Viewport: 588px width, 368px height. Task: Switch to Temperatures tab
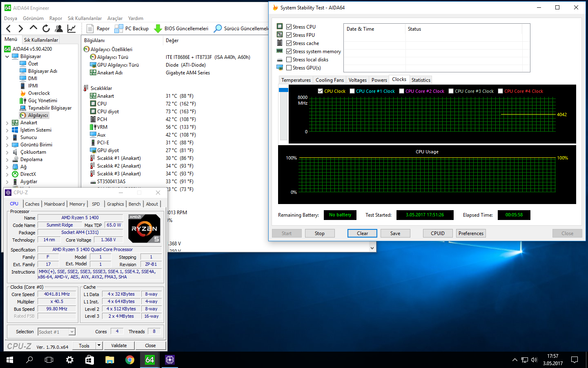[x=296, y=80]
